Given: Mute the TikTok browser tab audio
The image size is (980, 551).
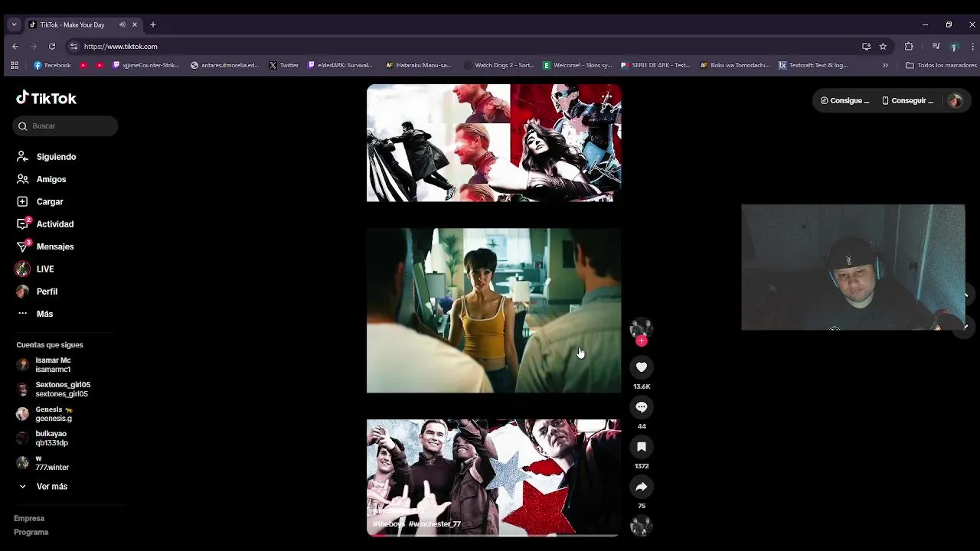Looking at the screenshot, I should coord(122,24).
